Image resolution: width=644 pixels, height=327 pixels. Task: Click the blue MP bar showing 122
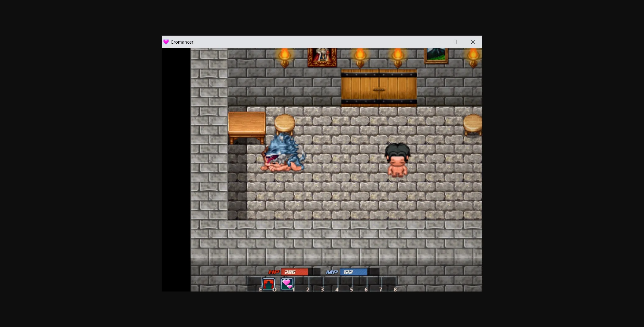tap(354, 272)
